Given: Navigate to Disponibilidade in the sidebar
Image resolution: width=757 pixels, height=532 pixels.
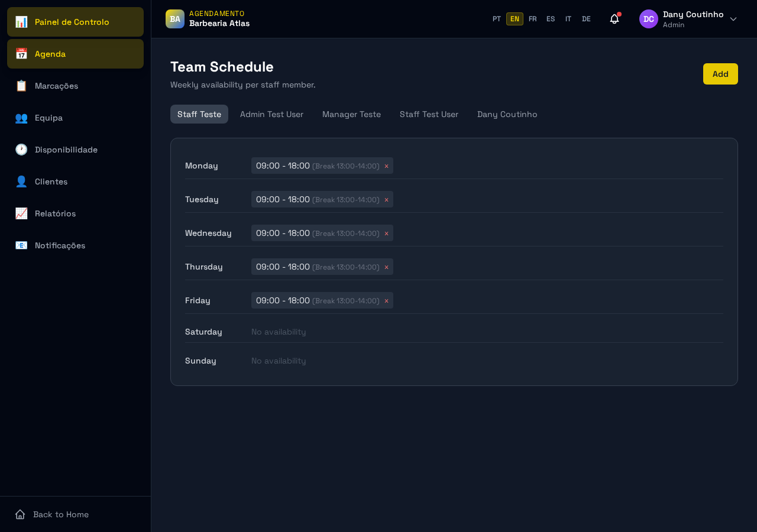Looking at the screenshot, I should [x=75, y=150].
